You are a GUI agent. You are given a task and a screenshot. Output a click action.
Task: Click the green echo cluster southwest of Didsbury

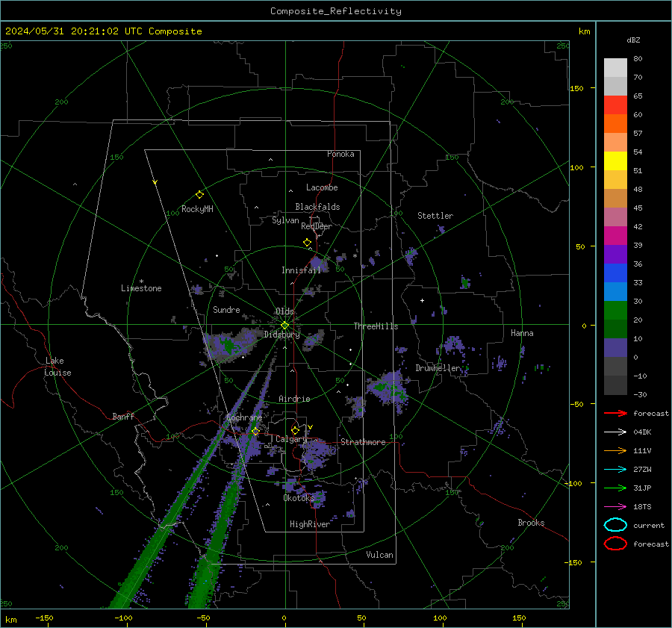coord(229,344)
